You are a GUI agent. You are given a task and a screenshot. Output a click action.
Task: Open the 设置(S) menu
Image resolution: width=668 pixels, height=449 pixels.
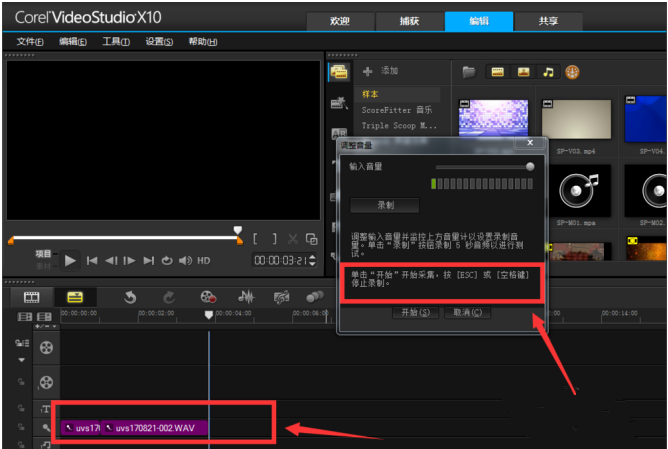(x=159, y=42)
